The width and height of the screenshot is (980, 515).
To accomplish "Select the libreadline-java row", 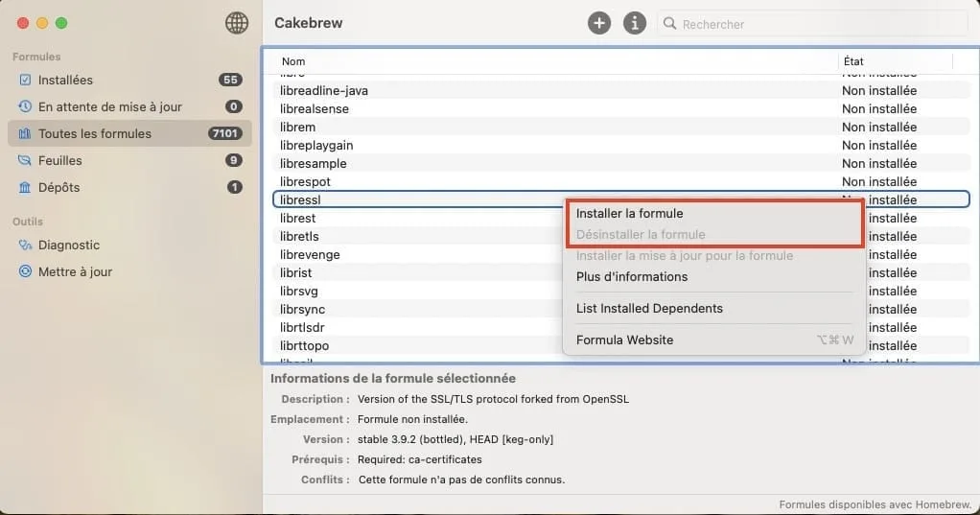I will (x=621, y=90).
